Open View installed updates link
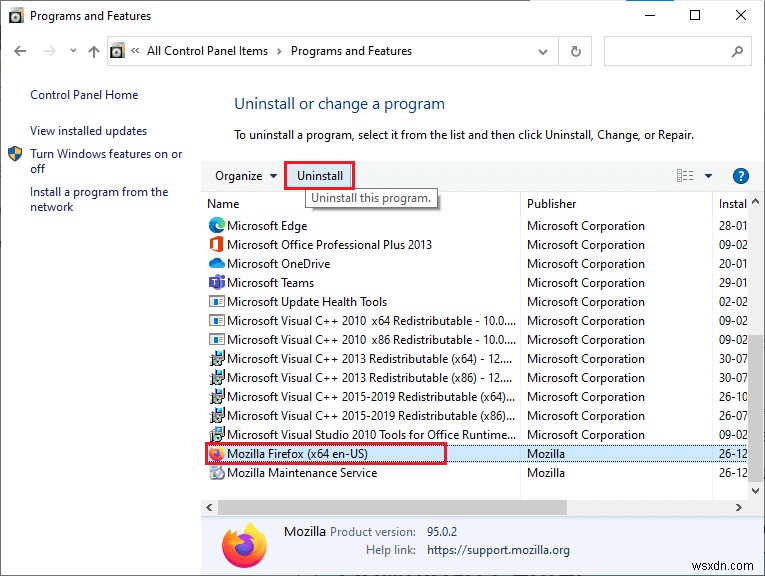 pos(88,131)
